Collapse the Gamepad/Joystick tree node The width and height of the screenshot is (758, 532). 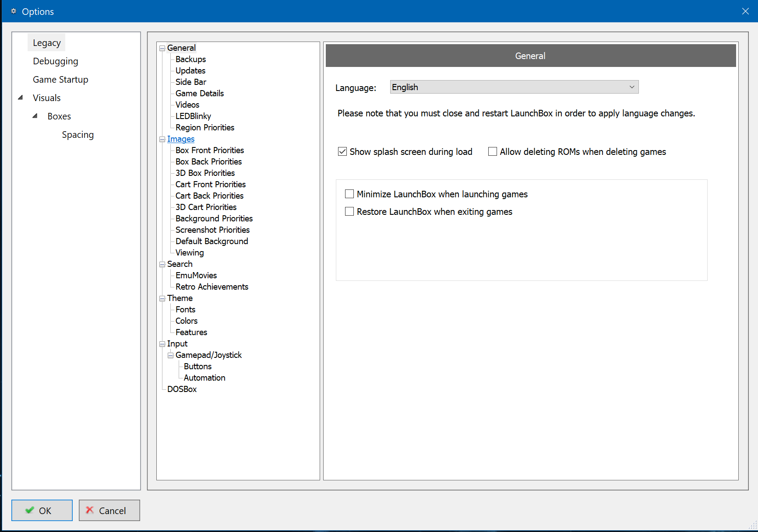pyautogui.click(x=171, y=355)
